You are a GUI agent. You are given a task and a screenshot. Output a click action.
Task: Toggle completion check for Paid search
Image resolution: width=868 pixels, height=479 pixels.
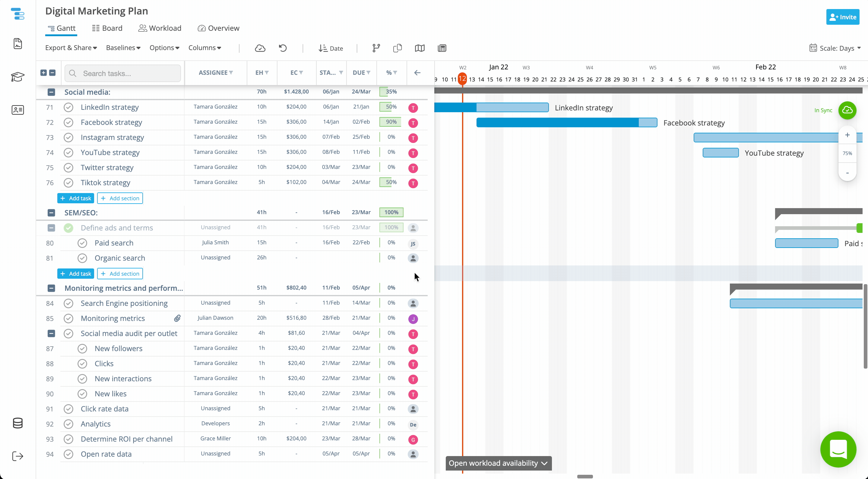tap(82, 243)
